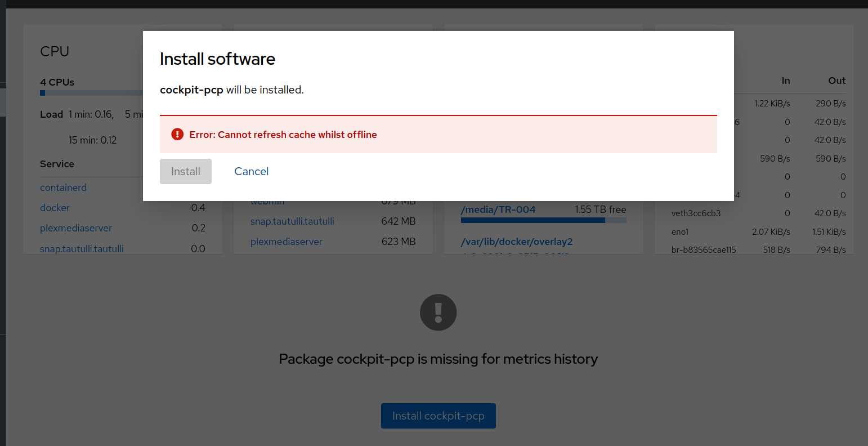Click the Out column header
Screen dimensions: 868x446
tap(836, 81)
